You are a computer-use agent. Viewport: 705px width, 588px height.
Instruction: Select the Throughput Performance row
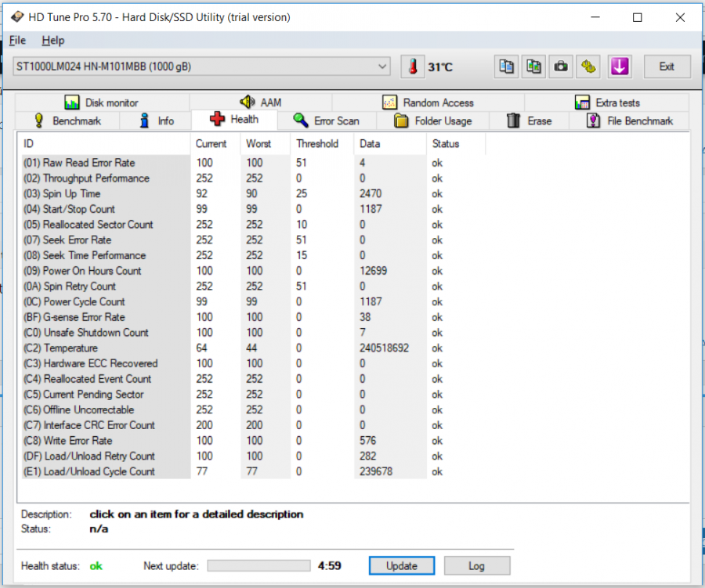pos(253,178)
